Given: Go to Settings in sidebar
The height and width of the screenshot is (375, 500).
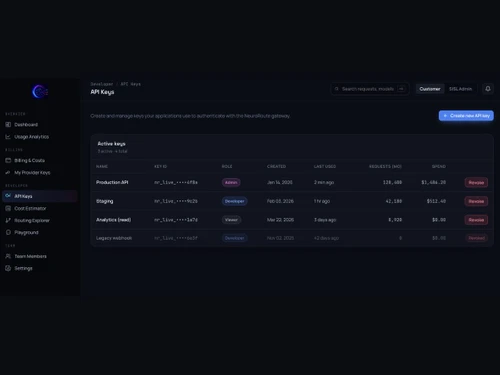Looking at the screenshot, I should pos(40,268).
